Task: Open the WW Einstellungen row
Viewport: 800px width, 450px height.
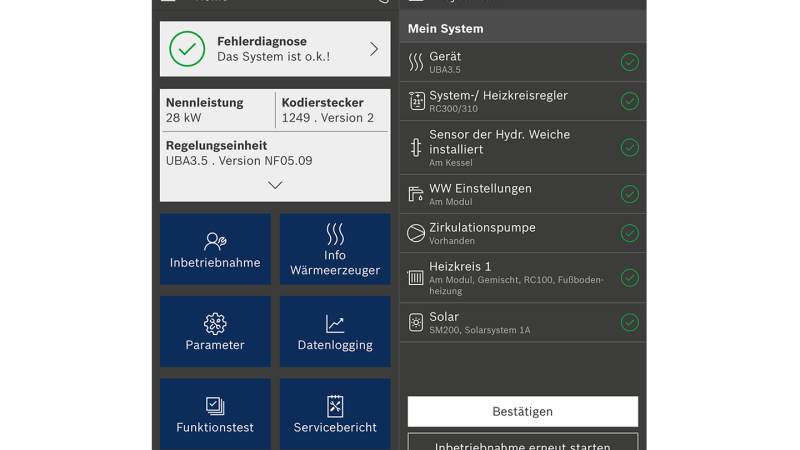Action: 523,194
